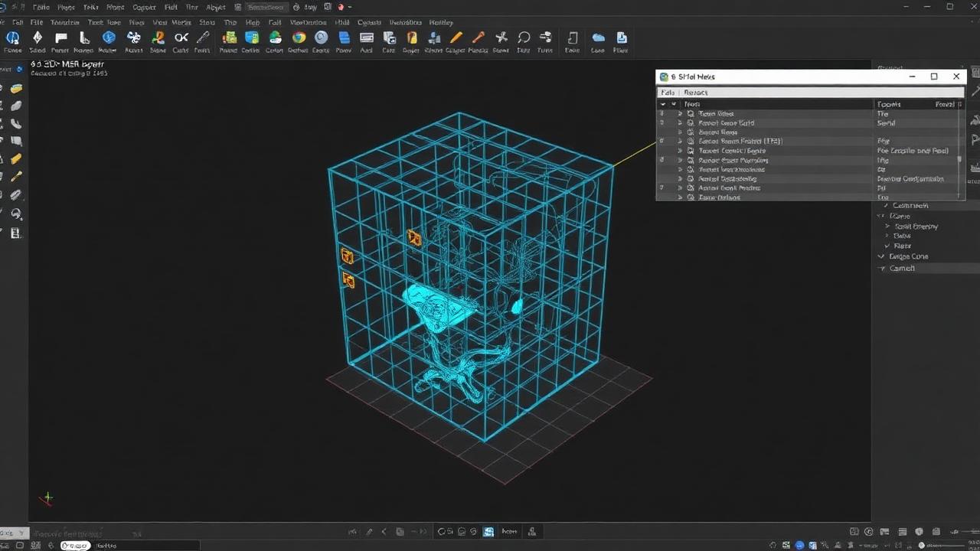980x551 pixels.
Task: Click the blue hexagon toolbar icon
Action: [x=109, y=37]
